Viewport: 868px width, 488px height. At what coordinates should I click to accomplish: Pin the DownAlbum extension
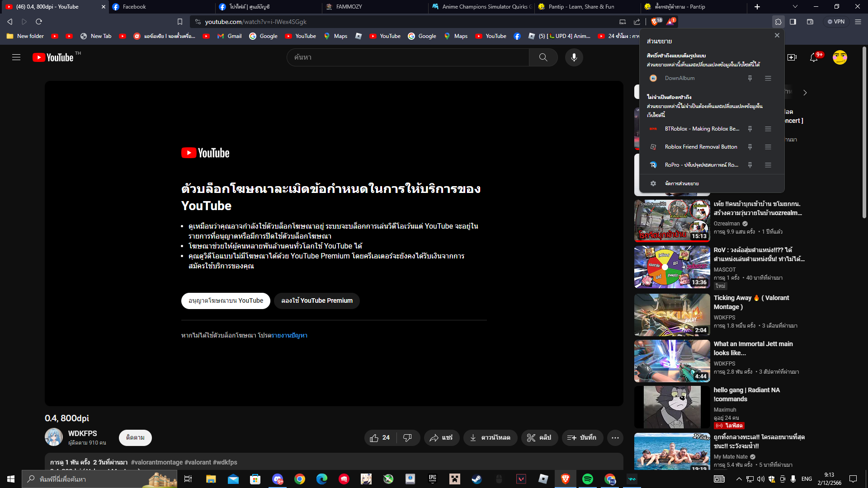pyautogui.click(x=750, y=78)
